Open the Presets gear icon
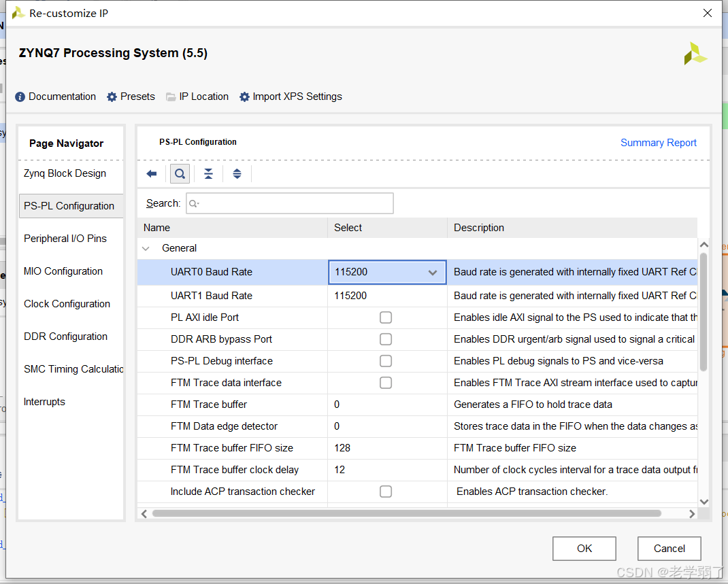Viewport: 728px width, 584px height. 112,97
